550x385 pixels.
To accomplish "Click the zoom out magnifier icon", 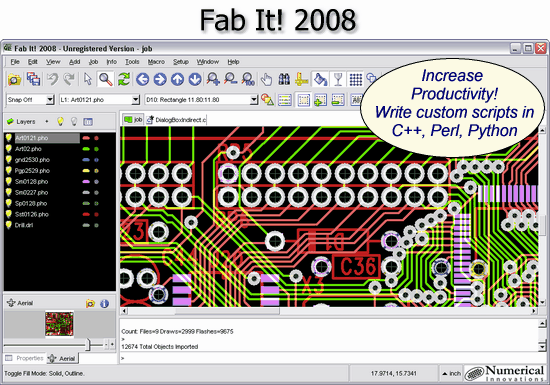I will pos(230,79).
